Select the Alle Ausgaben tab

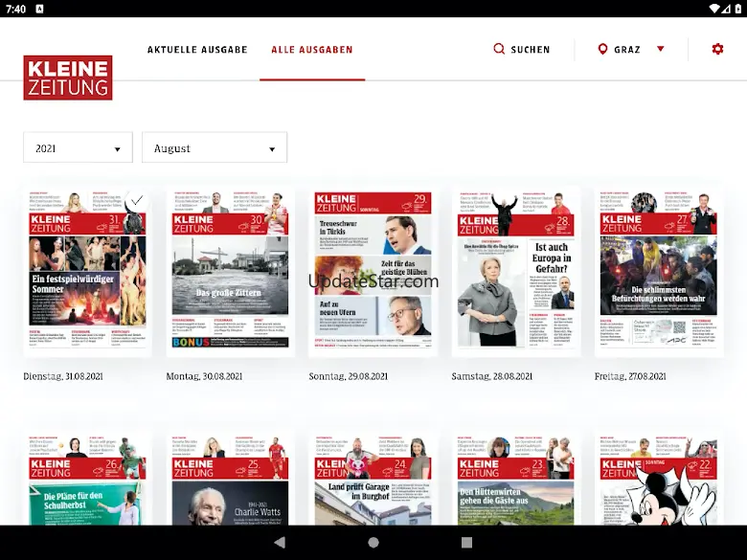click(x=312, y=50)
